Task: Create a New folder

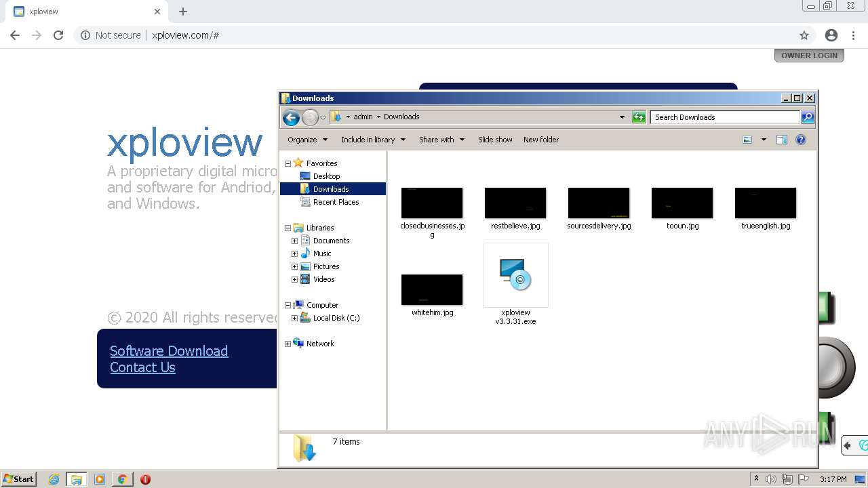Action: click(541, 140)
